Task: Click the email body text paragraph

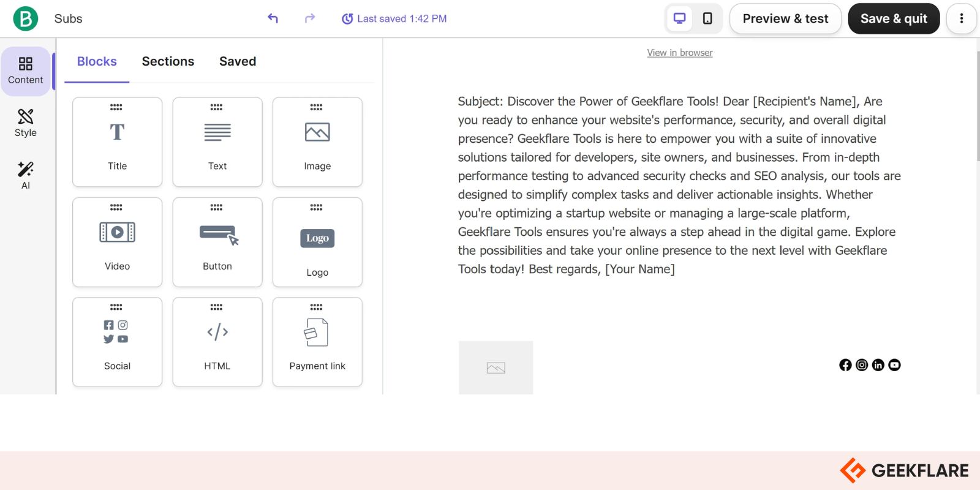Action: pyautogui.click(x=680, y=185)
